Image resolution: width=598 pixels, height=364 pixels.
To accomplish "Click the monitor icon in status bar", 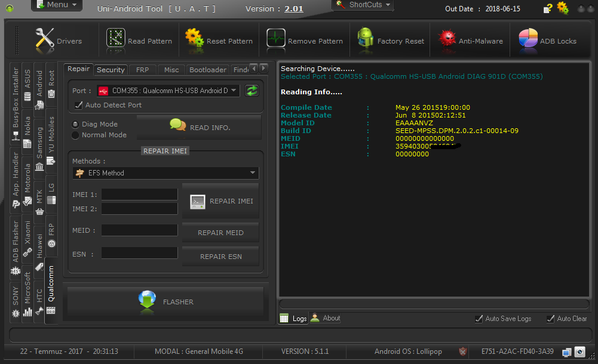I will point(567,352).
